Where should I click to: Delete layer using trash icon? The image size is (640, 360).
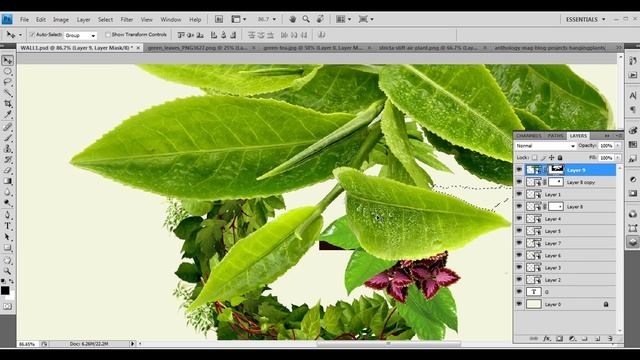click(x=610, y=339)
